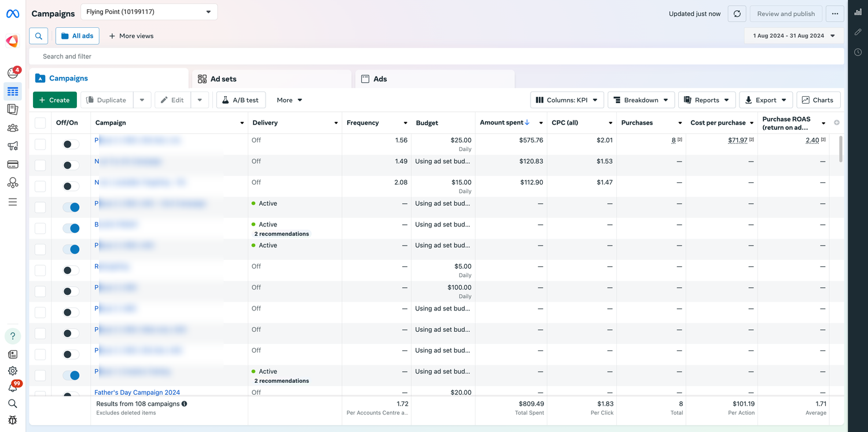Viewport: 868px width, 432px height.
Task: Open Columns: KPI dropdown
Action: (x=567, y=100)
